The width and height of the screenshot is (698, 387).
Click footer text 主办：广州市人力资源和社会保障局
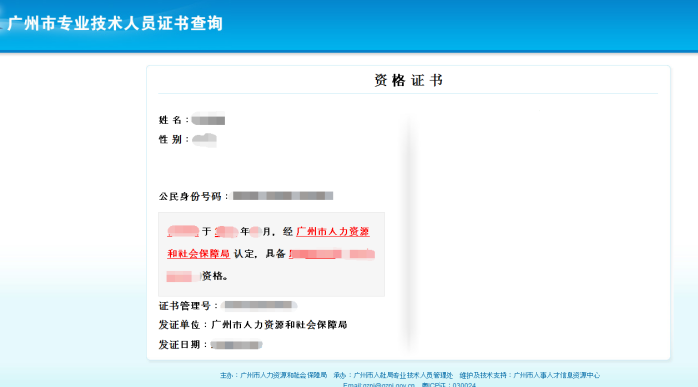point(273,375)
